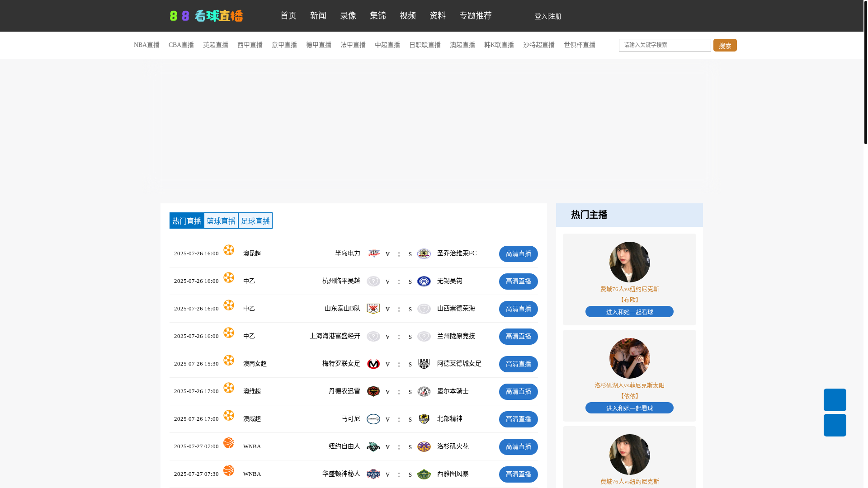The height and width of the screenshot is (488, 868).
Task: Open 德甲直播 category link
Action: (319, 45)
